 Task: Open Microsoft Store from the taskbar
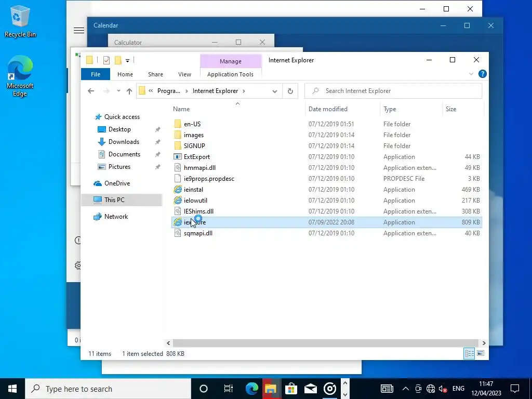(x=291, y=389)
